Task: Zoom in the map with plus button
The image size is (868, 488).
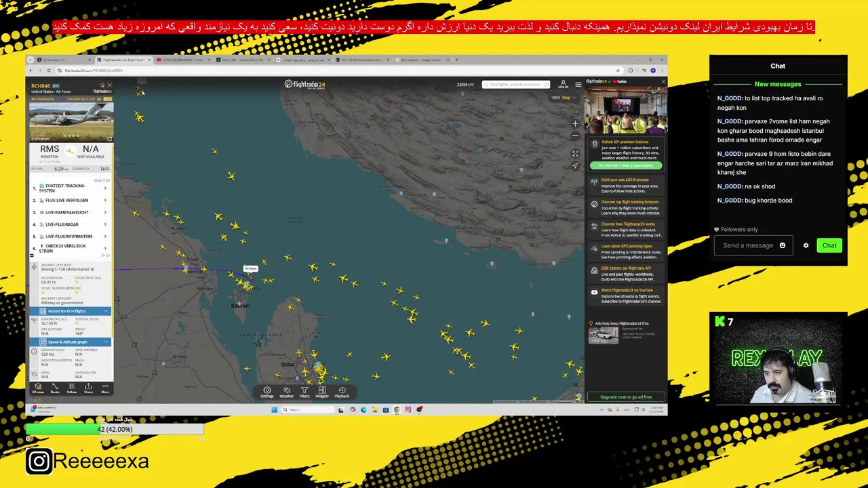Action: 576,123
